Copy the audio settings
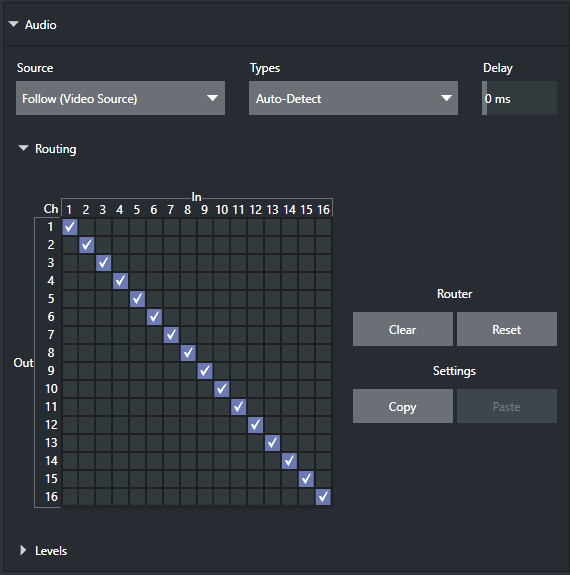This screenshot has height=575, width=570. click(403, 406)
